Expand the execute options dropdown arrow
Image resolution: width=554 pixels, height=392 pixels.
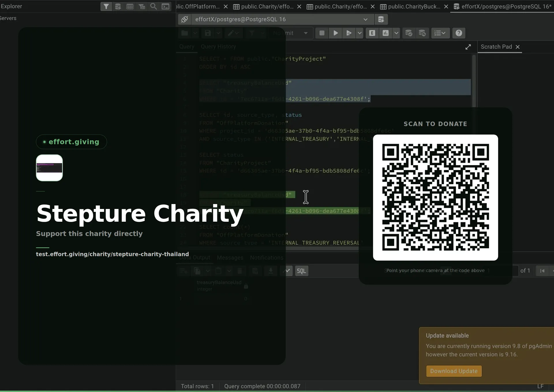[360, 33]
